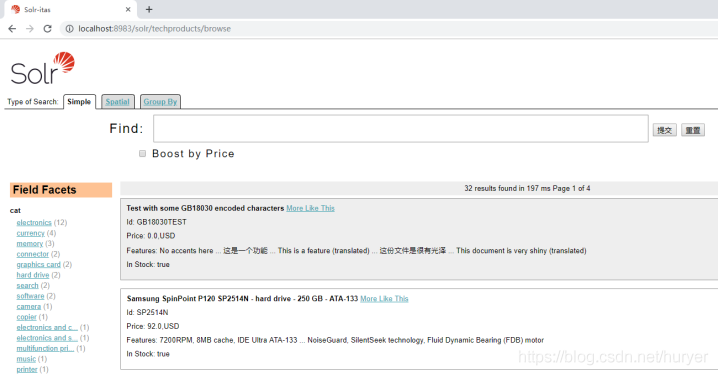Click the 'Test with some GB18030' result title
Viewport: 718px width, 375px height.
pyautogui.click(x=205, y=208)
